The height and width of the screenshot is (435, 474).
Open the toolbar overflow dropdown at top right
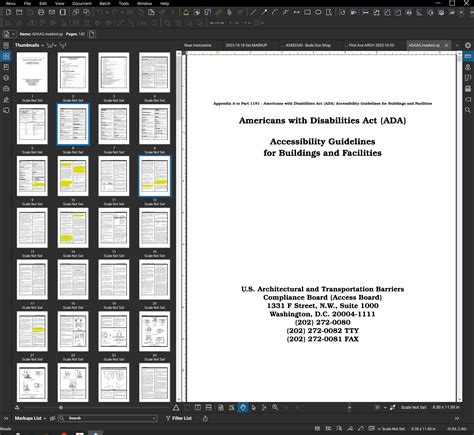[x=462, y=13]
